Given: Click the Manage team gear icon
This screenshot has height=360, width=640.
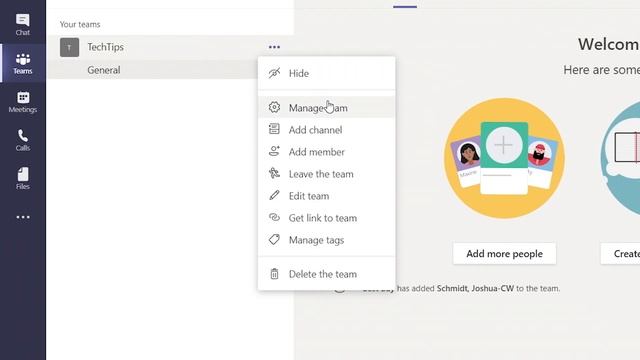Looking at the screenshot, I should point(274,107).
